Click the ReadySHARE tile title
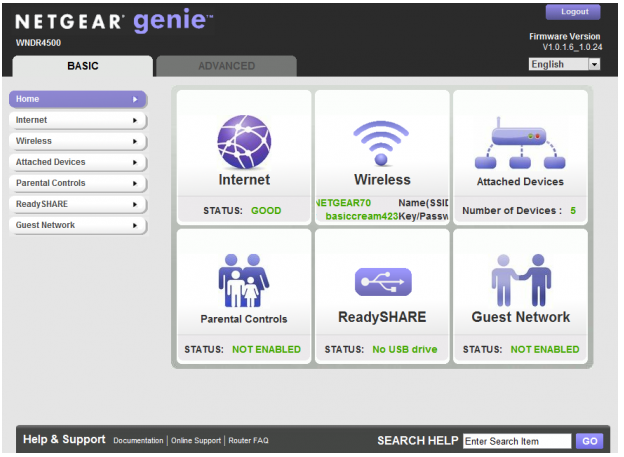The width and height of the screenshot is (624, 457). click(x=382, y=317)
